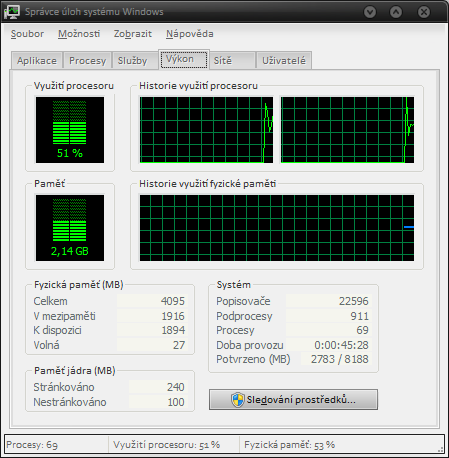This screenshot has width=449, height=458.
Task: Click the V mezipaměti label
Action: (64, 316)
